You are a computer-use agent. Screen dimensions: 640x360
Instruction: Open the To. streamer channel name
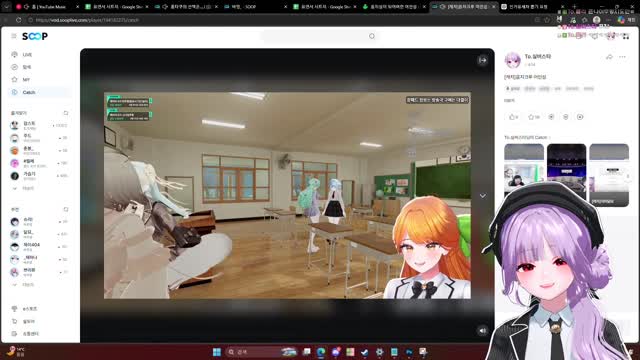pyautogui.click(x=538, y=57)
